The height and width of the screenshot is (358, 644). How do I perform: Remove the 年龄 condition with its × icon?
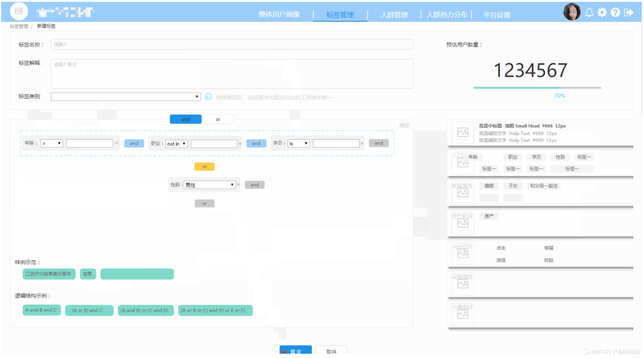[117, 143]
